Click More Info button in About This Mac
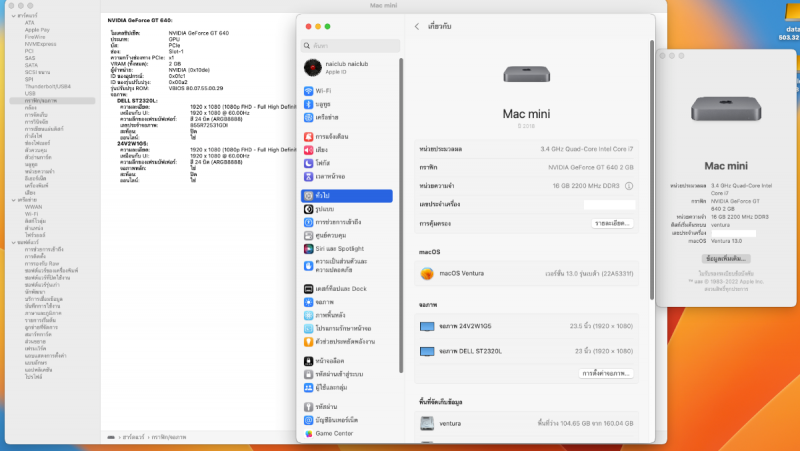Image resolution: width=800 pixels, height=451 pixels. [726, 259]
